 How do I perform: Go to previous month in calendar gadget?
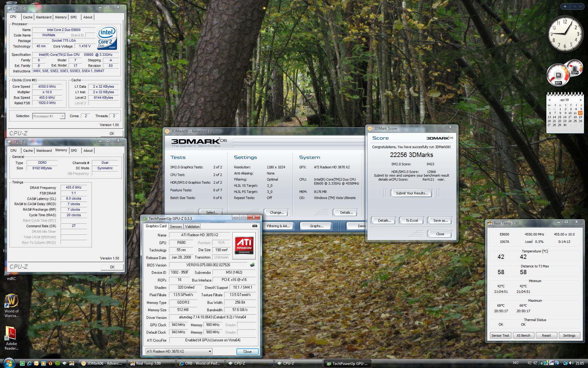pyautogui.click(x=549, y=100)
